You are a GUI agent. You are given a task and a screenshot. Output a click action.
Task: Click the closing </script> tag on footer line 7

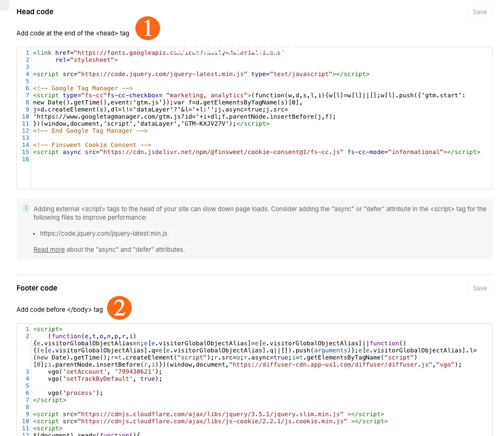pyautogui.click(x=50, y=400)
